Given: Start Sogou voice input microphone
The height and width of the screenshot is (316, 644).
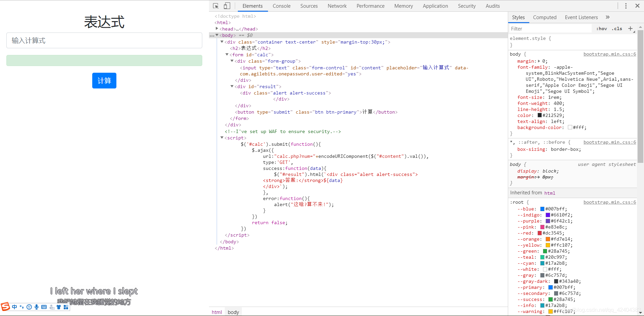Looking at the screenshot, I should click(x=37, y=307).
